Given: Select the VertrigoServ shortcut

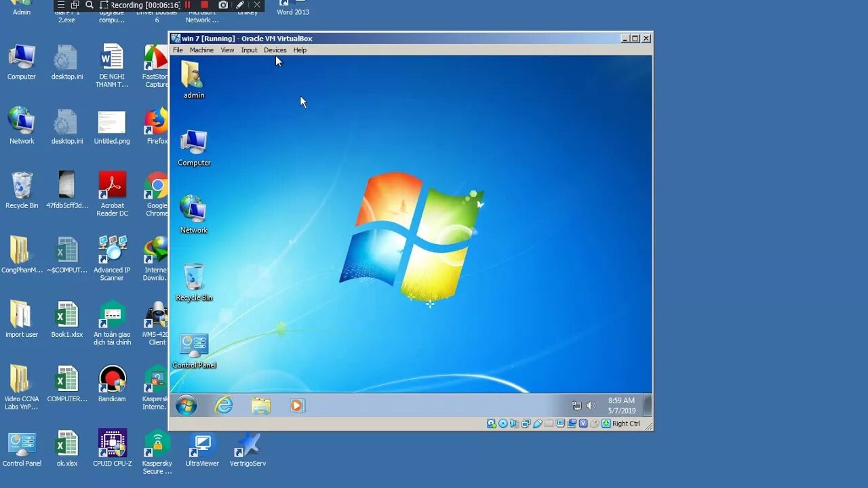Looking at the screenshot, I should coord(248,448).
